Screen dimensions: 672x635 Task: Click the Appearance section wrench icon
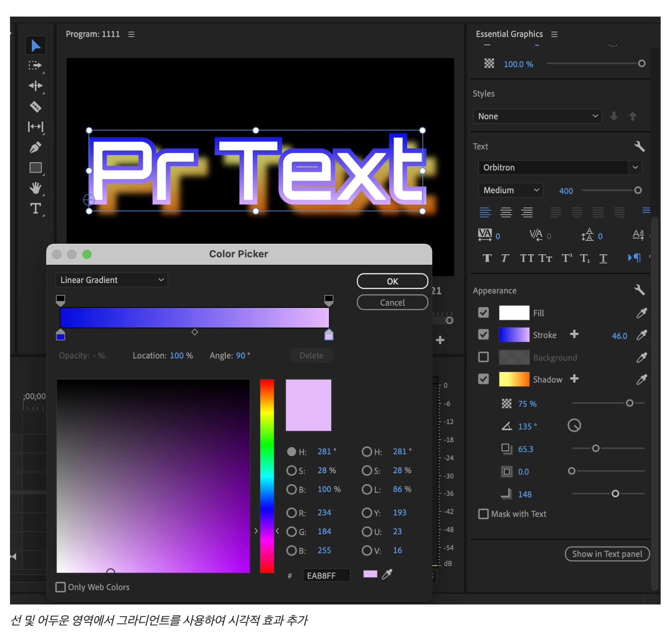639,290
